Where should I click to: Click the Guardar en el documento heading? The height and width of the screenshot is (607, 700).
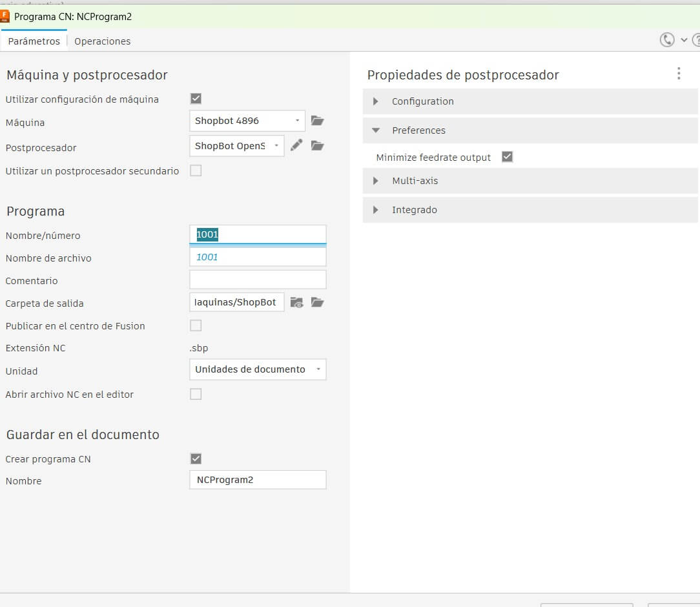point(83,435)
